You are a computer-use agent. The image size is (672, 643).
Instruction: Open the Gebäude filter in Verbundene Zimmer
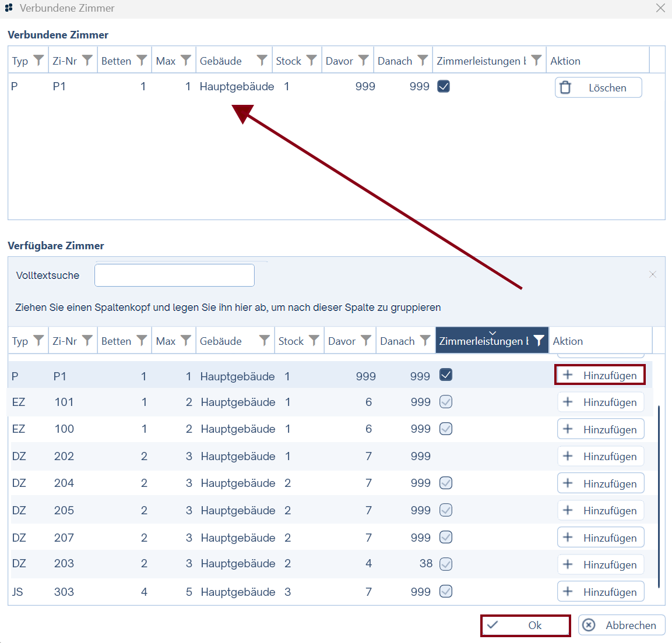[x=262, y=61]
